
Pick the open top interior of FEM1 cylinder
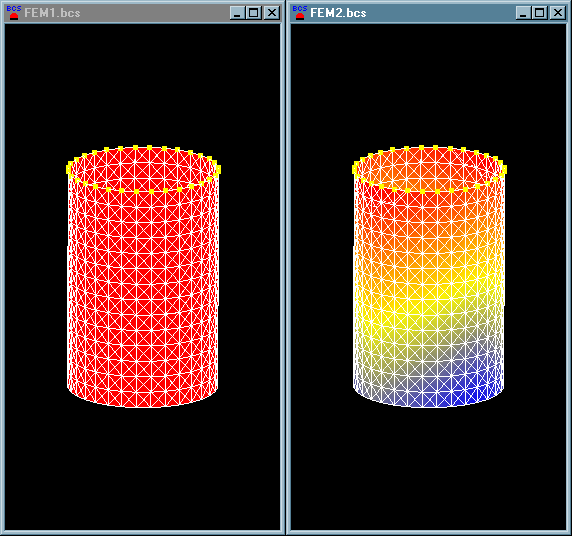pyautogui.click(x=143, y=169)
